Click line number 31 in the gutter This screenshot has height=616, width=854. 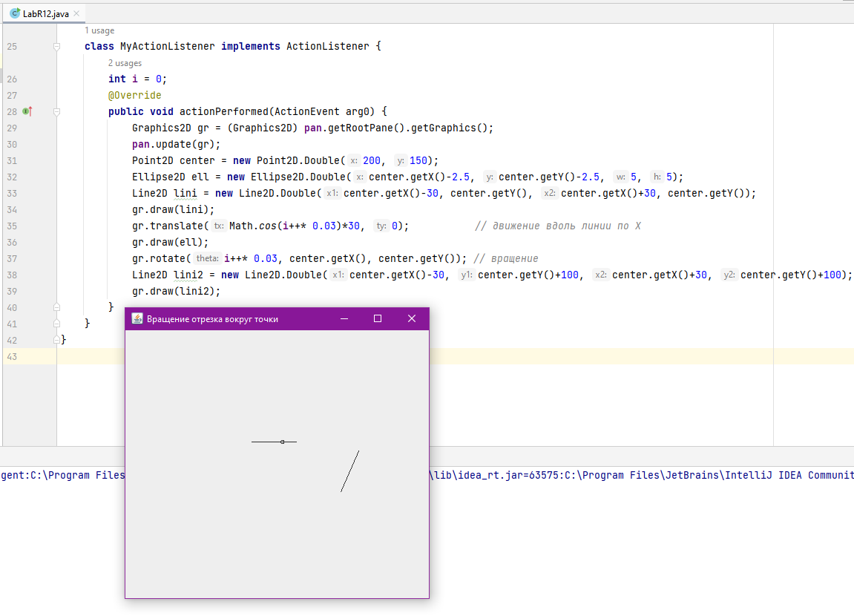(x=12, y=160)
